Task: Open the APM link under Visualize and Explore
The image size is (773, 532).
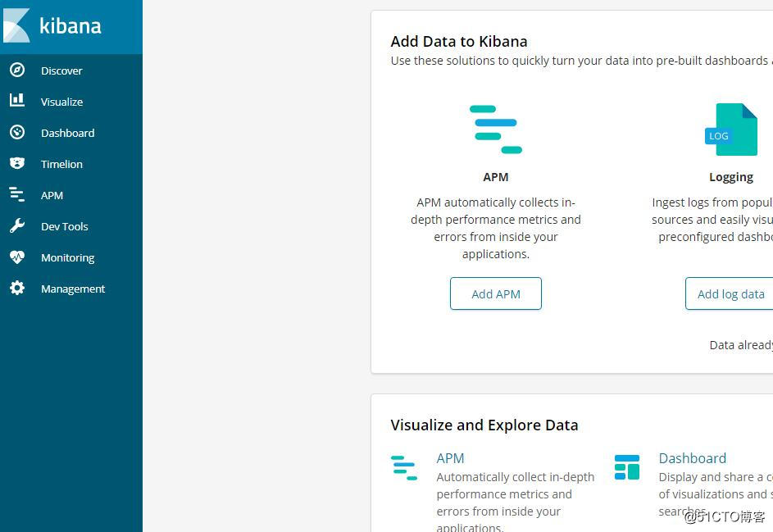Action: coord(450,458)
